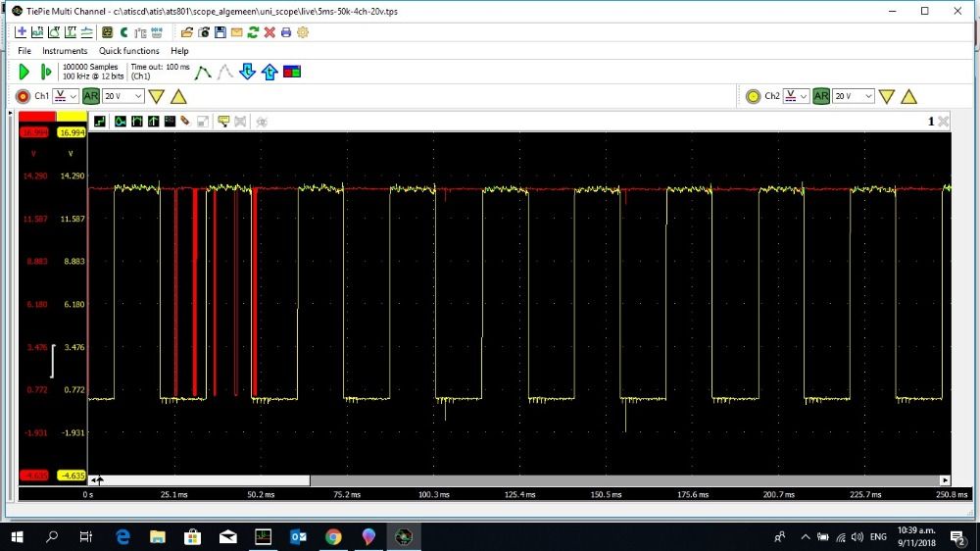Click the blue down arrow icon
The height and width of the screenshot is (551, 980).
247,72
